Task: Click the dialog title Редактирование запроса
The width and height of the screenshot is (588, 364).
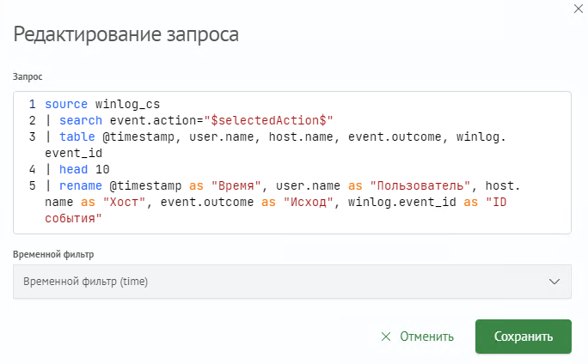Action: [x=126, y=34]
